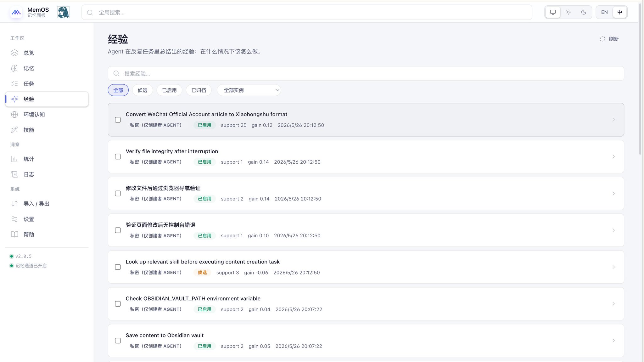Open 技能 in the sidebar
This screenshot has height=362, width=644.
point(47,130)
